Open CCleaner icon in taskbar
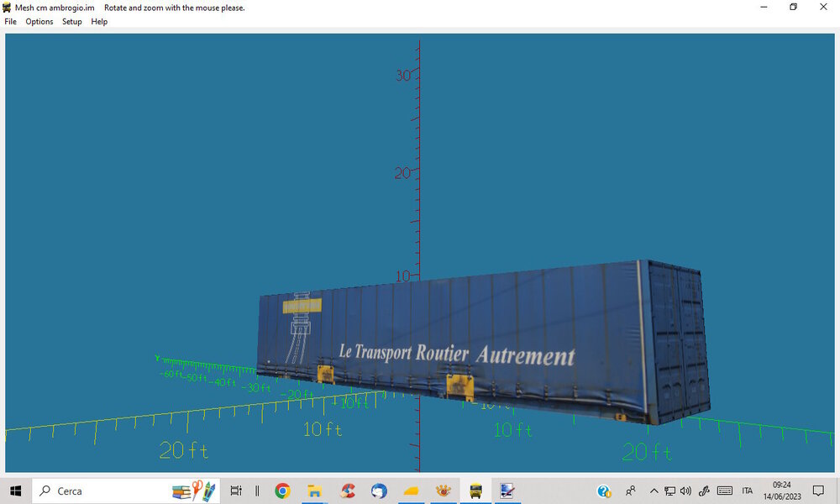Screen dimensions: 840x504 [x=348, y=491]
